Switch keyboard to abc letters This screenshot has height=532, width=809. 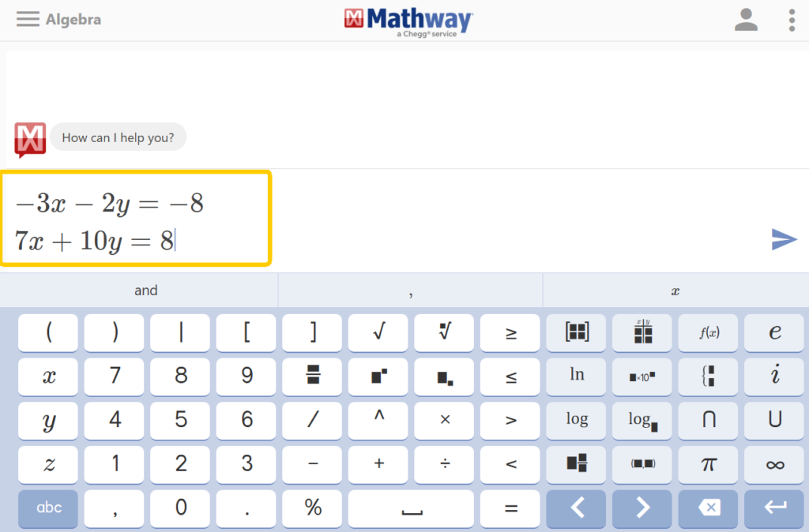47,509
